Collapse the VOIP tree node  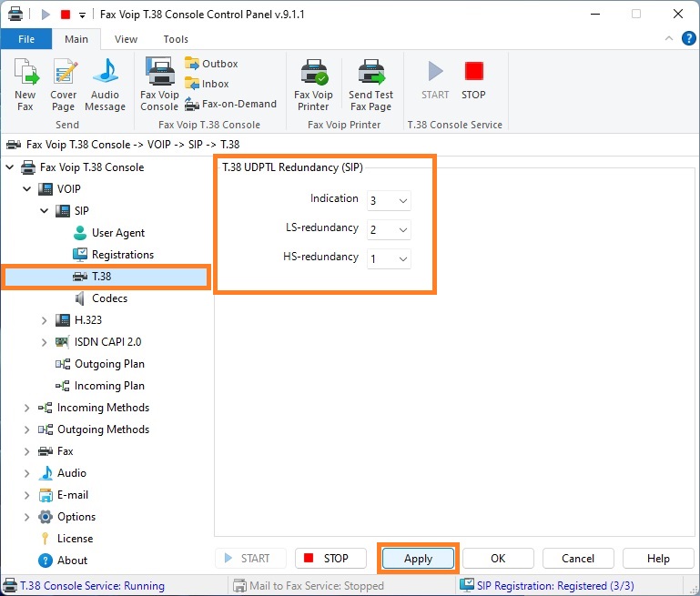pos(26,189)
